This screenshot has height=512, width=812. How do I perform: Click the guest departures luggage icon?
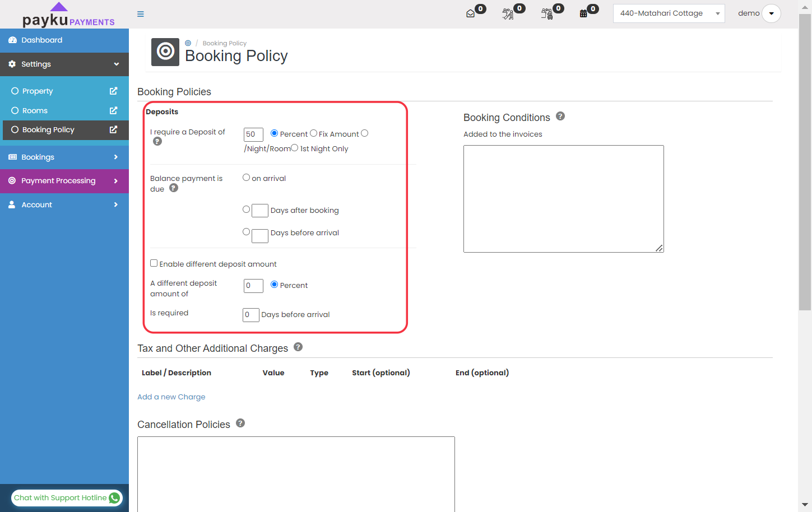547,14
